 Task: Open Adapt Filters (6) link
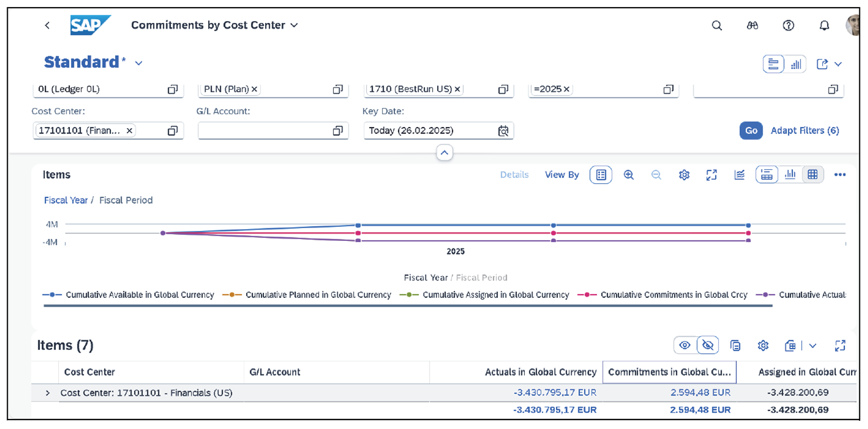click(805, 130)
